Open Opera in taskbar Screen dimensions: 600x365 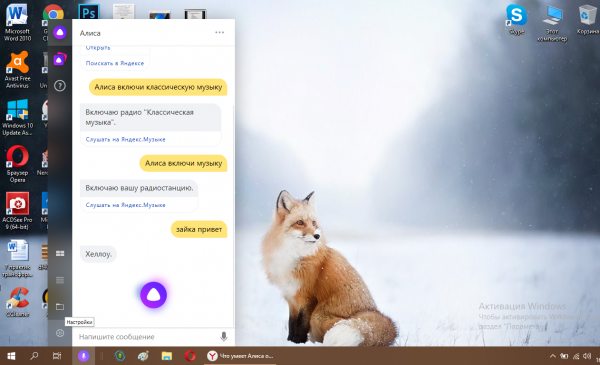[190, 356]
